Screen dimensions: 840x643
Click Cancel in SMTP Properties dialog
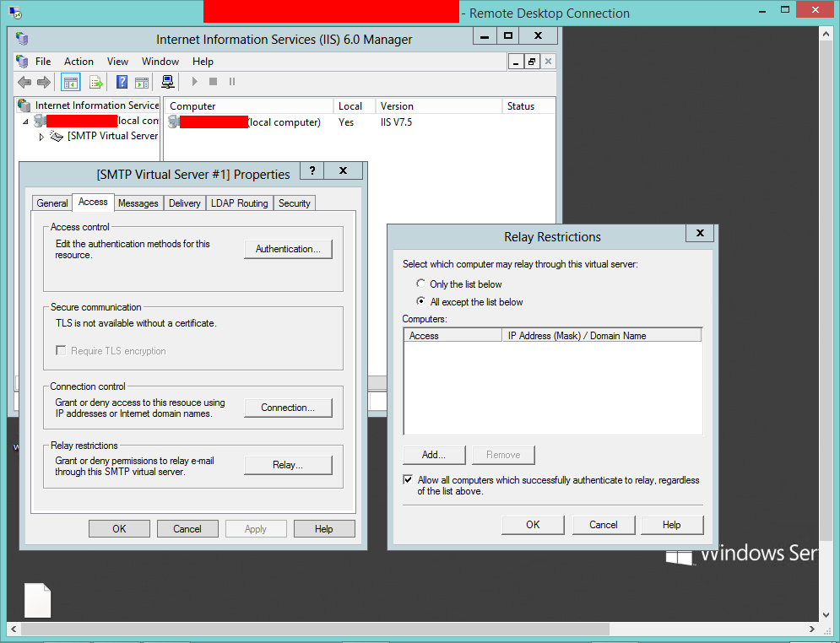[x=187, y=529]
